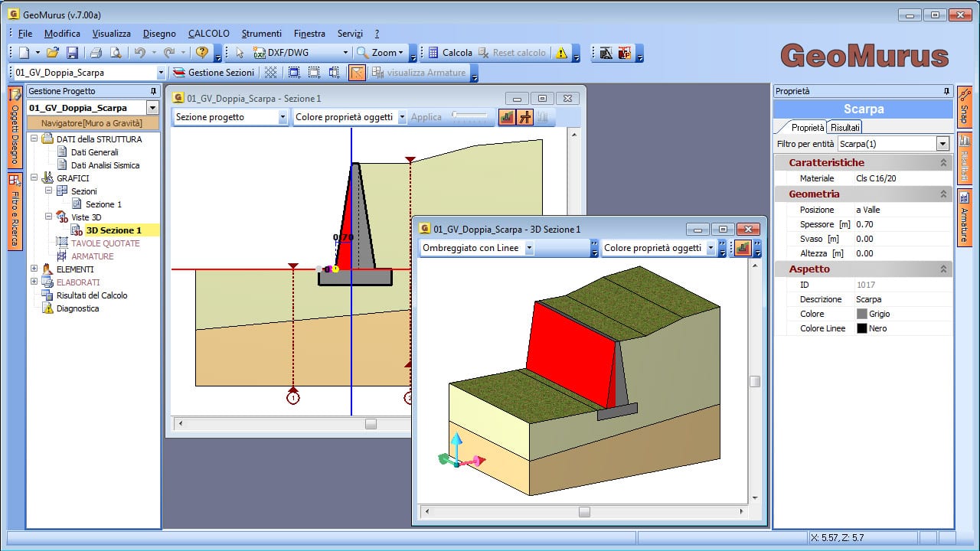980x551 pixels.
Task: Open the Snap side panel tab
Action: pyautogui.click(x=964, y=106)
